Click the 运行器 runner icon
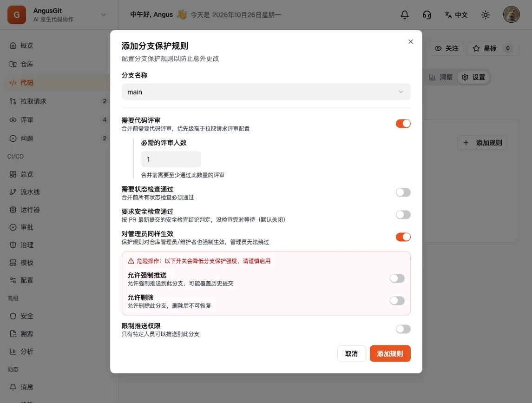Screen dimensions: 532x403 (x=13, y=210)
